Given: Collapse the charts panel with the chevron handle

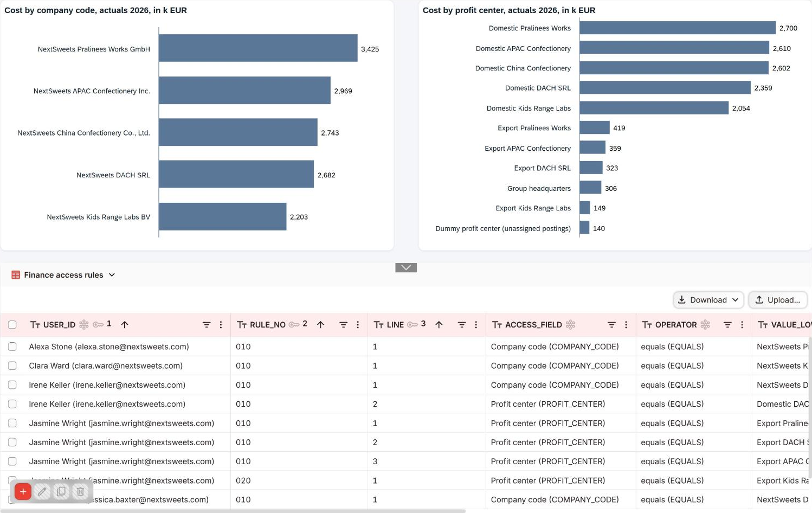Looking at the screenshot, I should click(406, 267).
